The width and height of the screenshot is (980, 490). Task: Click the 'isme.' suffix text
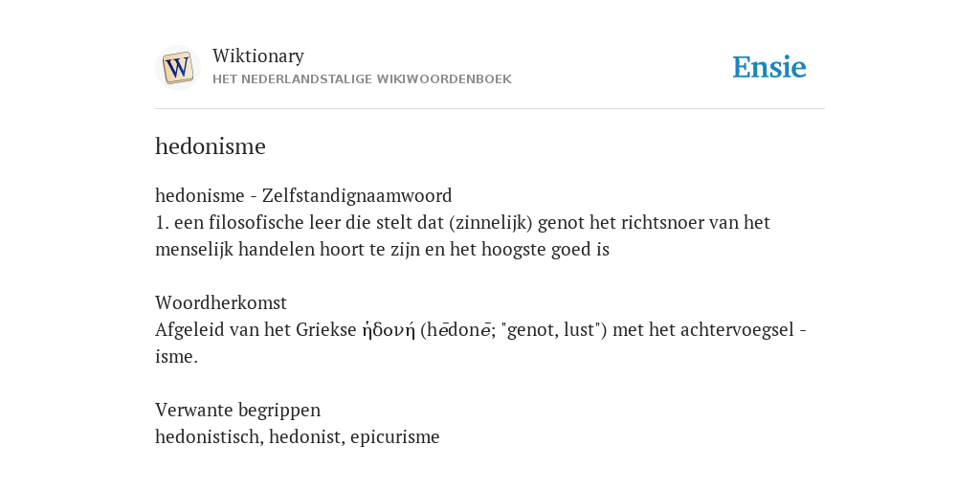pyautogui.click(x=176, y=357)
